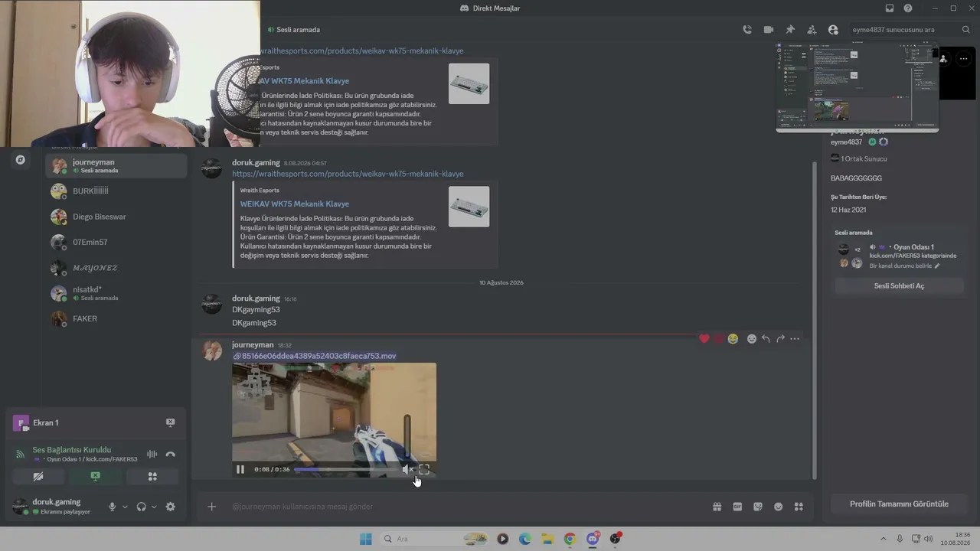
Task: Open more options in profile panel
Action: 964,59
